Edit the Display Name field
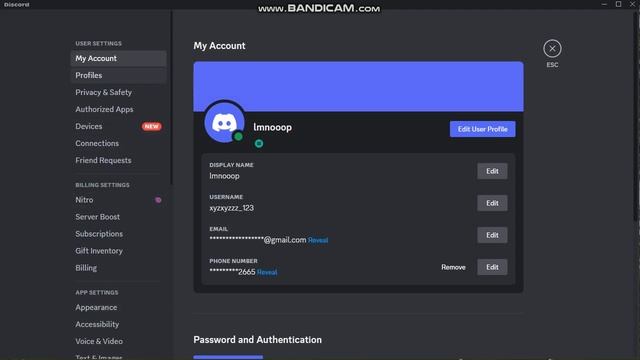This screenshot has height=360, width=640. [x=492, y=171]
